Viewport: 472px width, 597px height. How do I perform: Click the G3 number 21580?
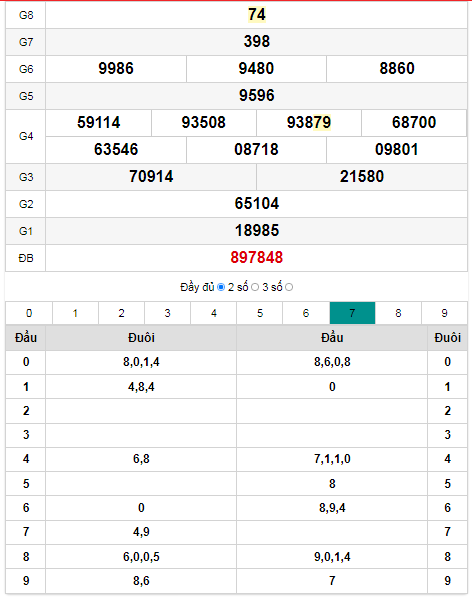pos(362,176)
